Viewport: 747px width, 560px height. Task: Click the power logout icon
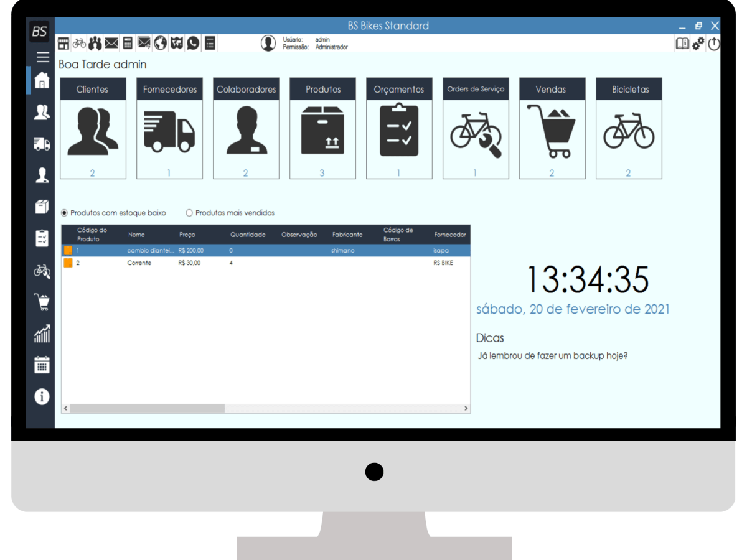click(x=713, y=44)
